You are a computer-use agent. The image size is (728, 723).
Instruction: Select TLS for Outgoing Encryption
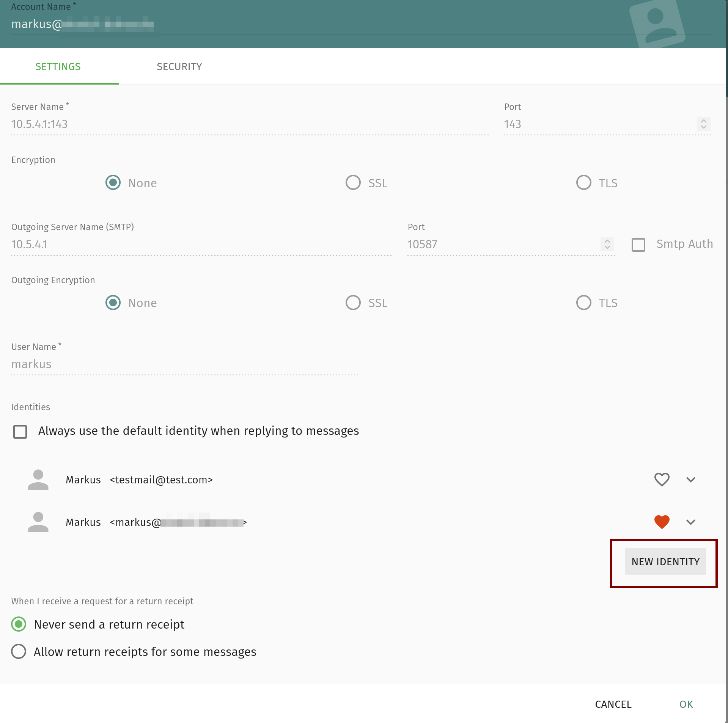click(583, 303)
